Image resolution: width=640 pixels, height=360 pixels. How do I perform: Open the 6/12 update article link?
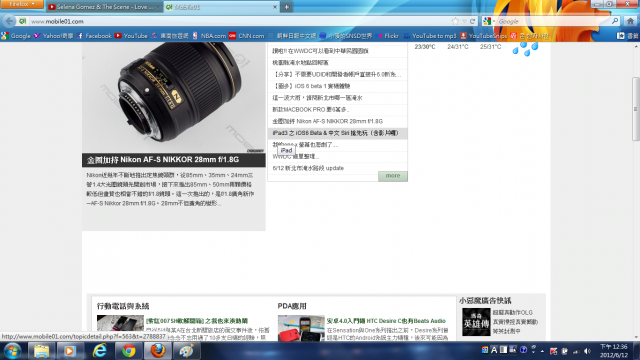[308, 168]
